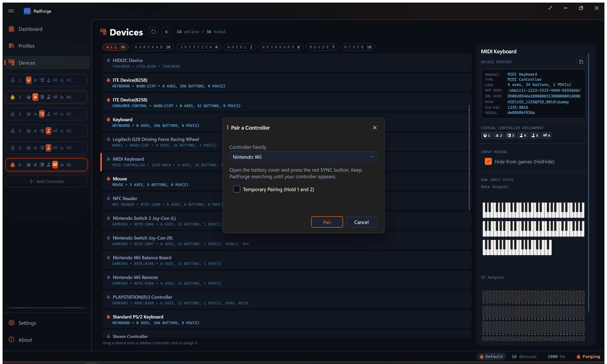Filter devices by JOYSTICK 0
Viewport: 607px width, 364px height.
(x=199, y=47)
